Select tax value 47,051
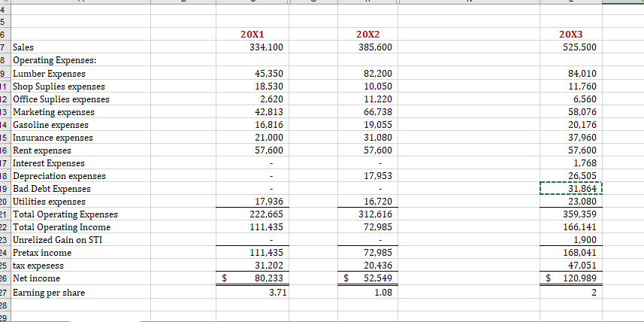 pyautogui.click(x=570, y=266)
